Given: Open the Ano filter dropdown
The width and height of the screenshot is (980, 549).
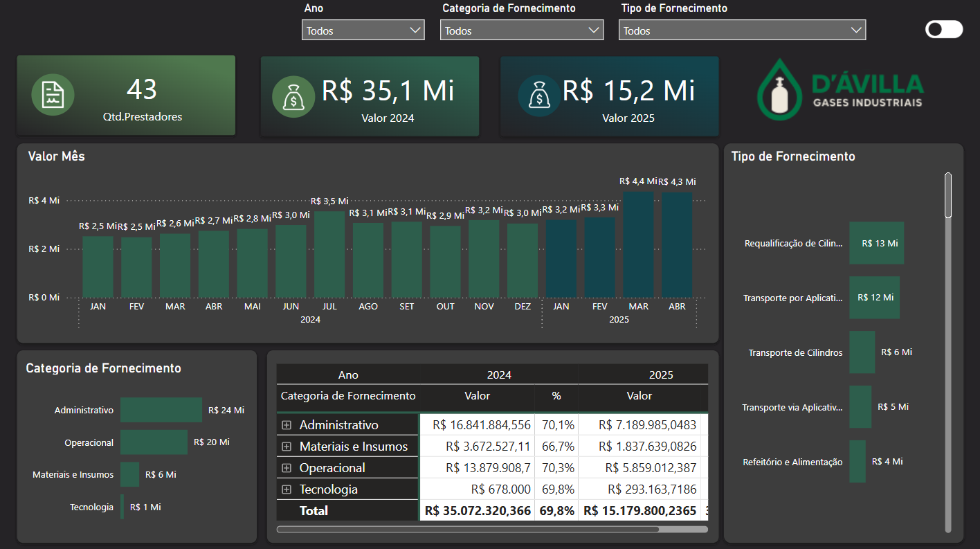Looking at the screenshot, I should [363, 30].
